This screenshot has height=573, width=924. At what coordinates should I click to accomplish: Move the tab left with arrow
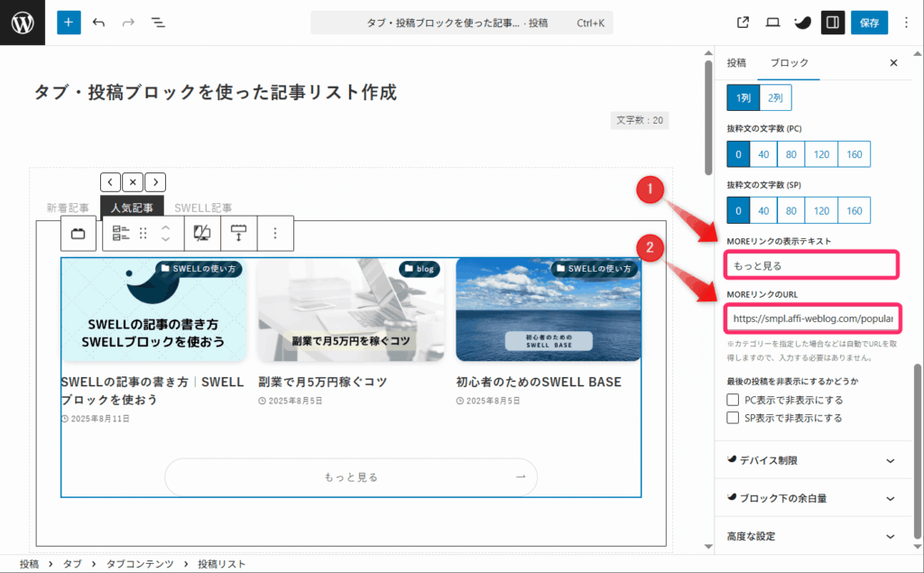click(x=110, y=182)
